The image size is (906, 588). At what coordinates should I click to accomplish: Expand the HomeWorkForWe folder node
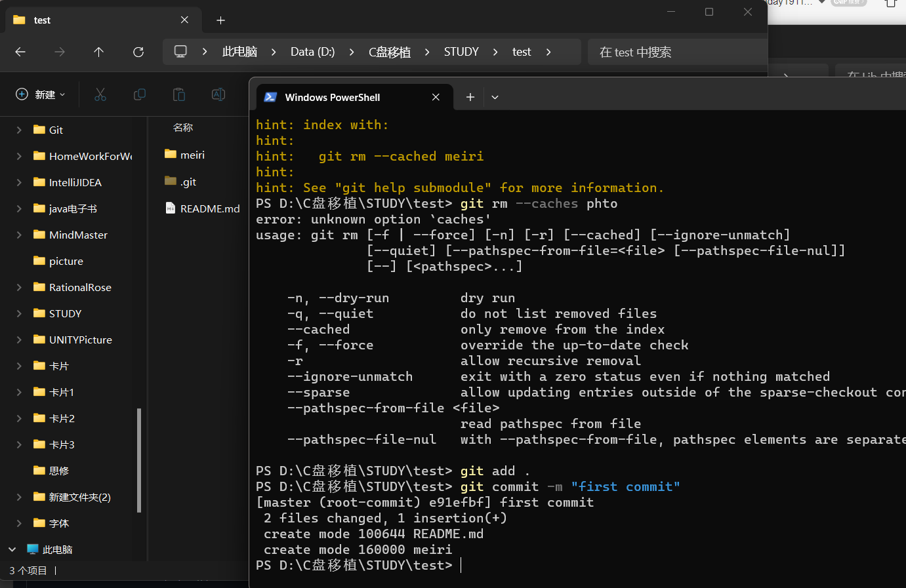pyautogui.click(x=19, y=156)
